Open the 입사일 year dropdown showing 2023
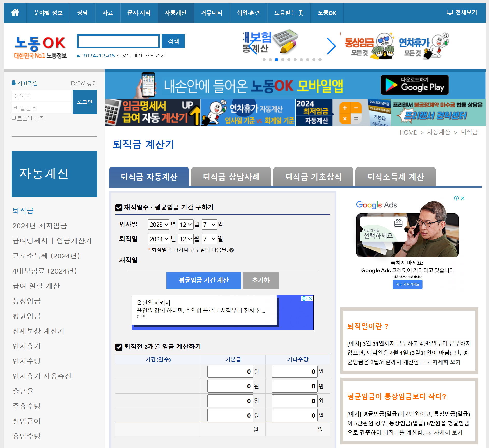 [159, 225]
